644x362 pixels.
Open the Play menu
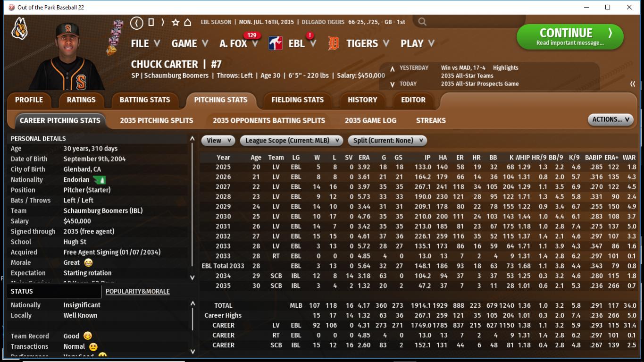(x=418, y=43)
